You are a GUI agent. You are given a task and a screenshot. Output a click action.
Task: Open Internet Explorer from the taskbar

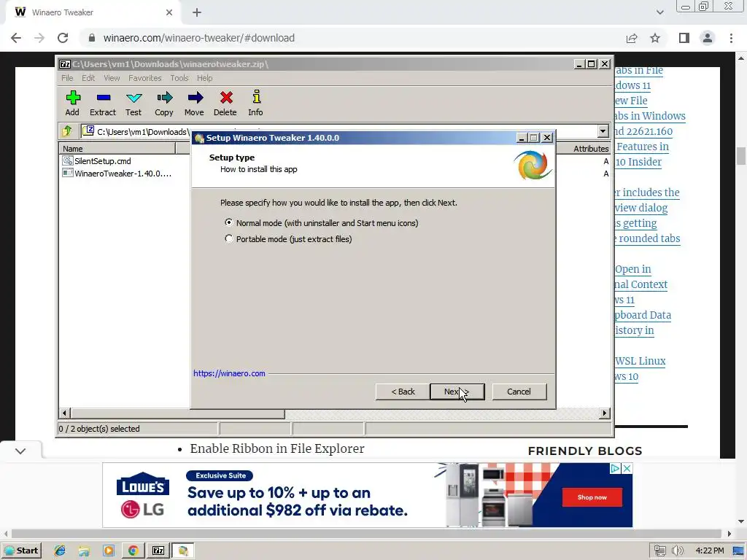[60, 551]
